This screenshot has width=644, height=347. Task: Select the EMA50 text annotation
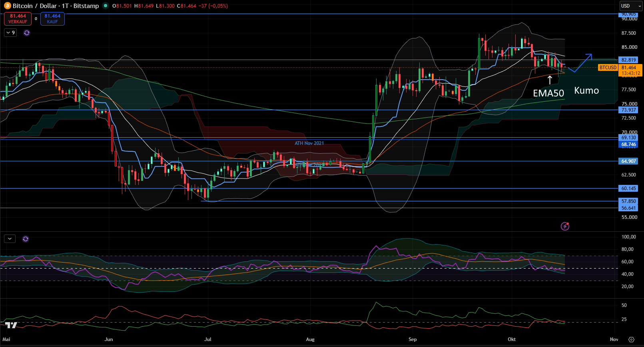point(548,93)
